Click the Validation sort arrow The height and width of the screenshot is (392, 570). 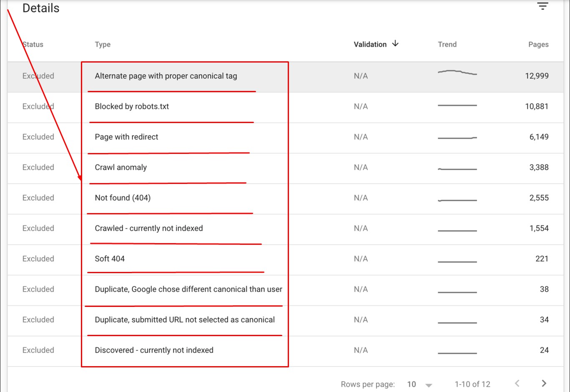click(x=395, y=44)
